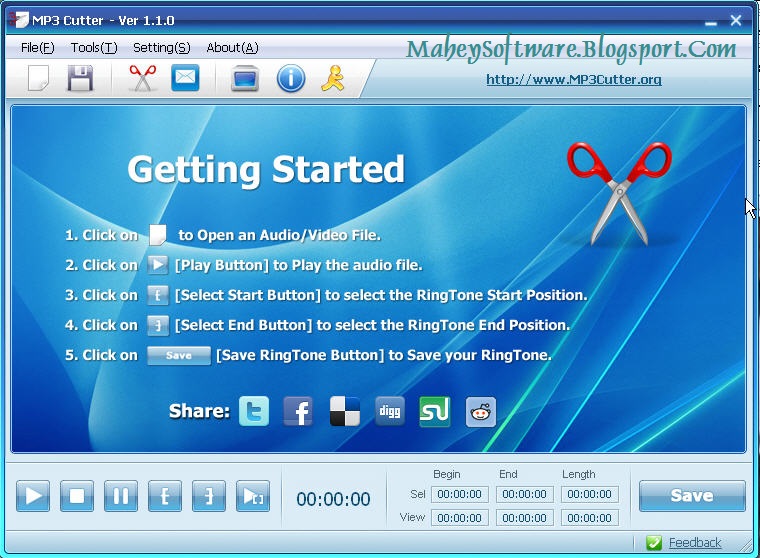
Task: Share via the StumbleUpon icon
Action: click(x=435, y=411)
